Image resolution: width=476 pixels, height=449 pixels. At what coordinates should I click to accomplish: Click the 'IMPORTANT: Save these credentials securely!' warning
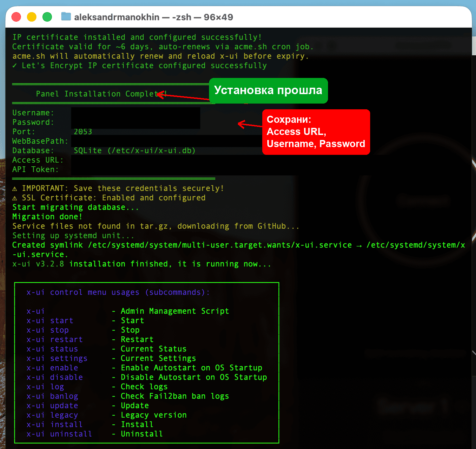coord(118,188)
